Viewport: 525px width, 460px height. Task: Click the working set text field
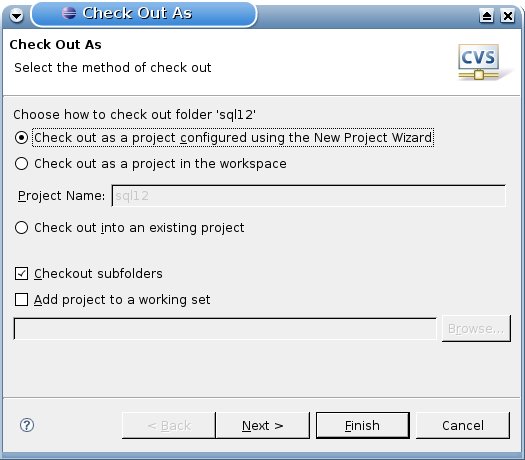pyautogui.click(x=225, y=329)
